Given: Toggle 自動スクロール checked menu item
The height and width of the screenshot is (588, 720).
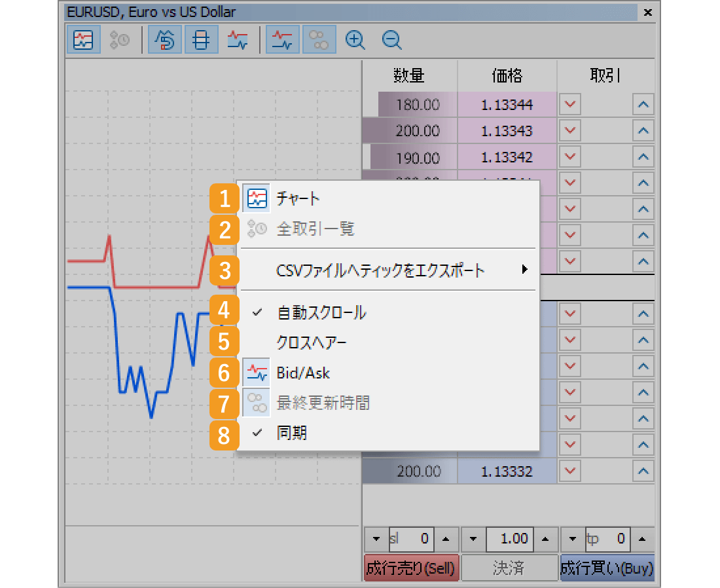Looking at the screenshot, I should [x=388, y=312].
